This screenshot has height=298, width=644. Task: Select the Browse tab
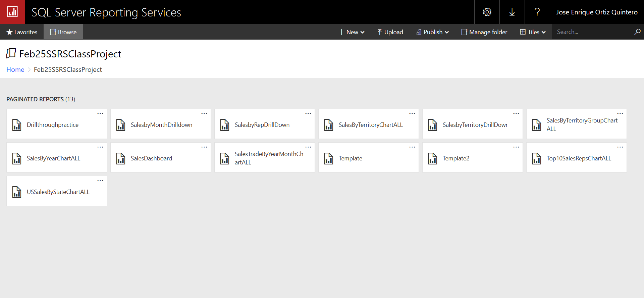pyautogui.click(x=63, y=32)
